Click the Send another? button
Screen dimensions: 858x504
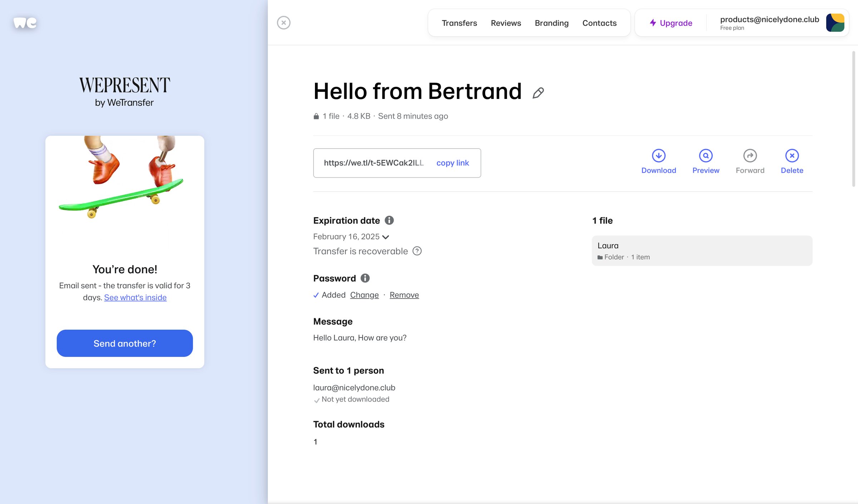click(x=125, y=343)
